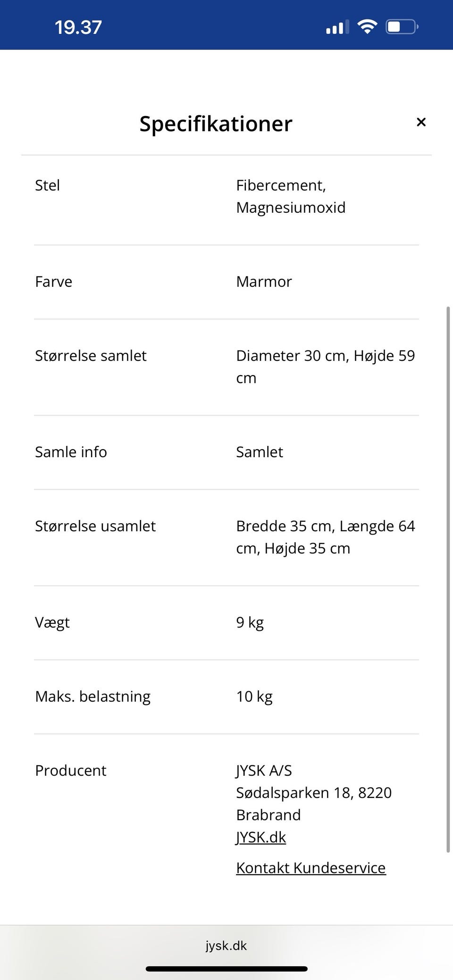453x980 pixels.
Task: Tap the home indicator bar
Action: pyautogui.click(x=226, y=969)
